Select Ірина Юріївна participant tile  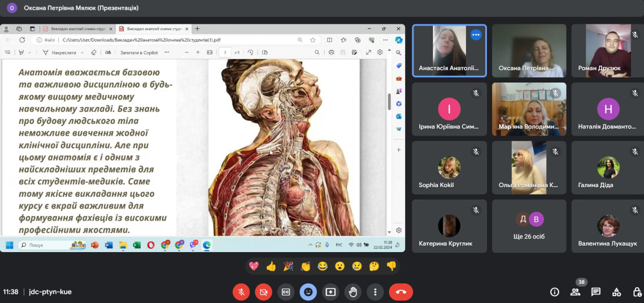(449, 109)
